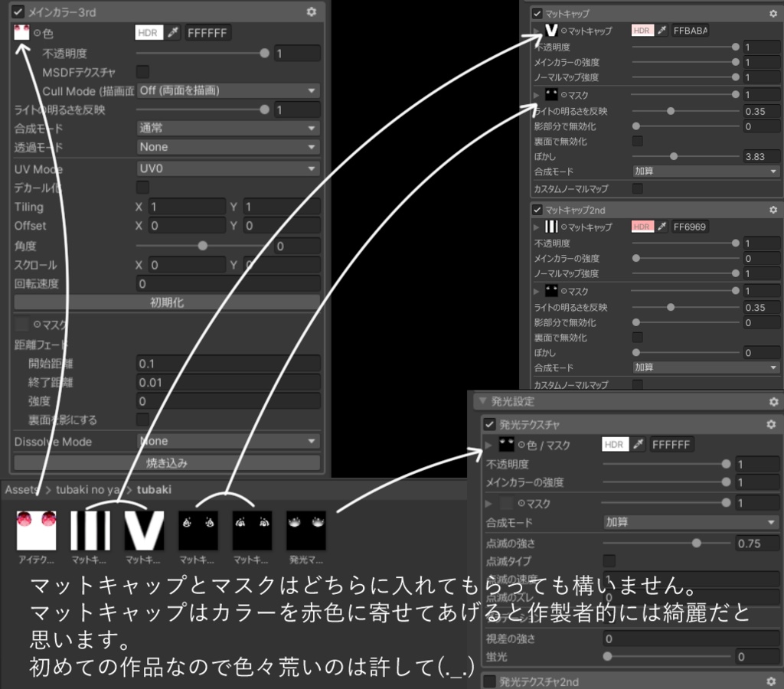The width and height of the screenshot is (784, 689).
Task: Toggle the マットキャップ2nd section checkbox
Action: [537, 210]
